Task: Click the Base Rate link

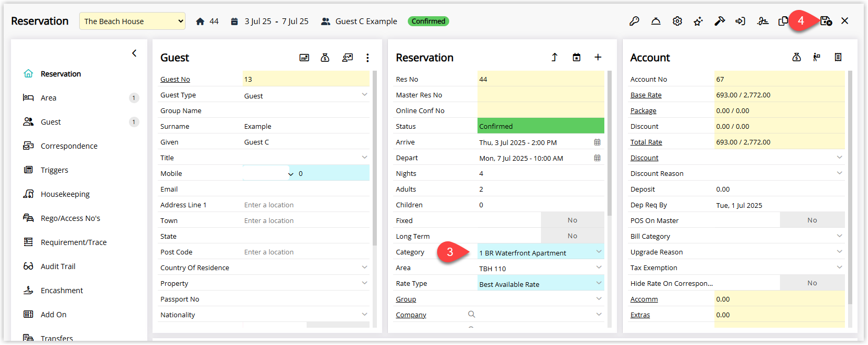Action: point(646,95)
